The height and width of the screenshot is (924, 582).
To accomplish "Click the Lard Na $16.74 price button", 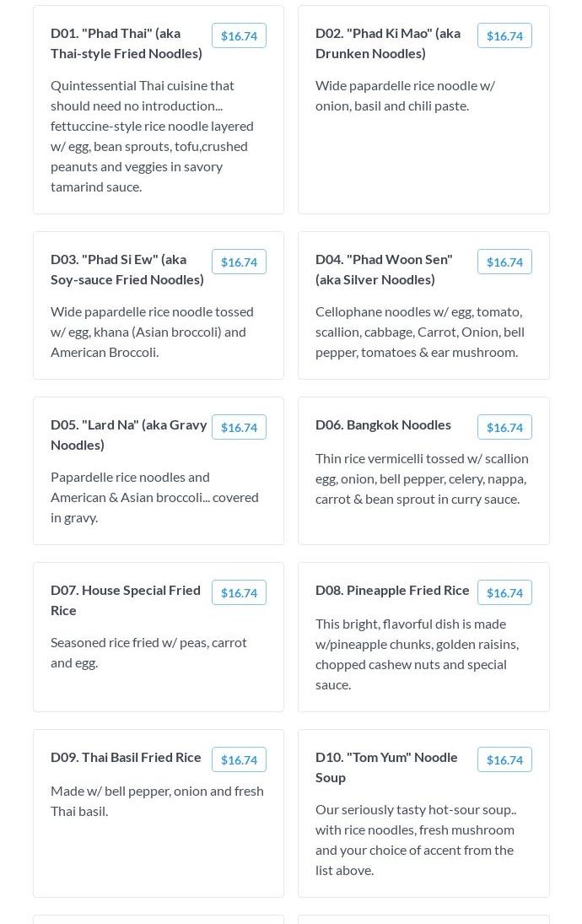I will [239, 427].
